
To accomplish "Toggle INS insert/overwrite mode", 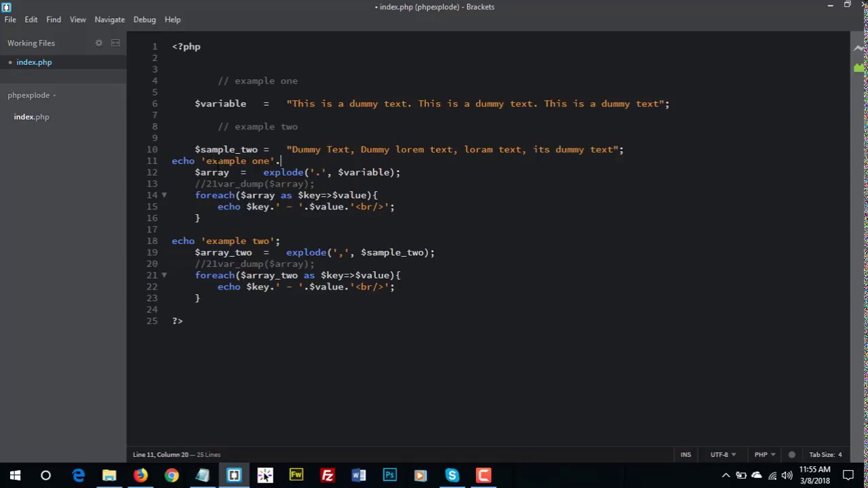I will pyautogui.click(x=686, y=455).
